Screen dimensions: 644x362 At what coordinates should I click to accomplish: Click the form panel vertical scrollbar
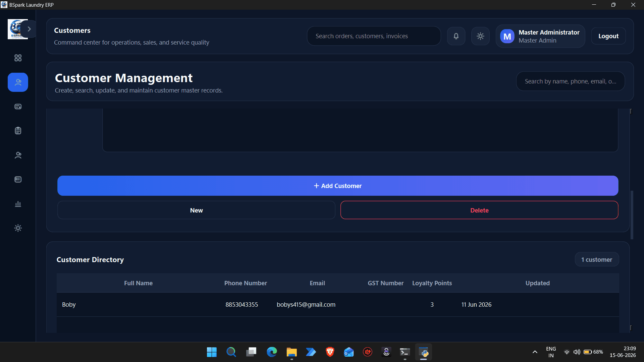[x=632, y=215]
